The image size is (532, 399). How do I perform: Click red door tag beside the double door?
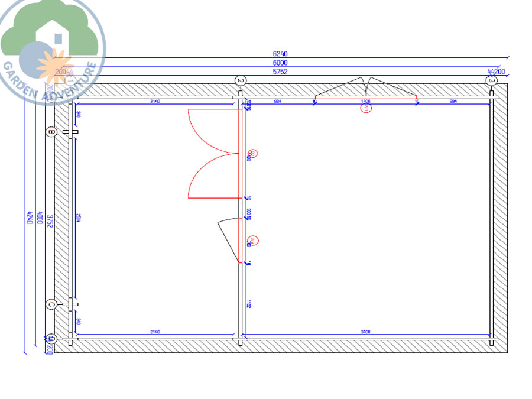(252, 154)
